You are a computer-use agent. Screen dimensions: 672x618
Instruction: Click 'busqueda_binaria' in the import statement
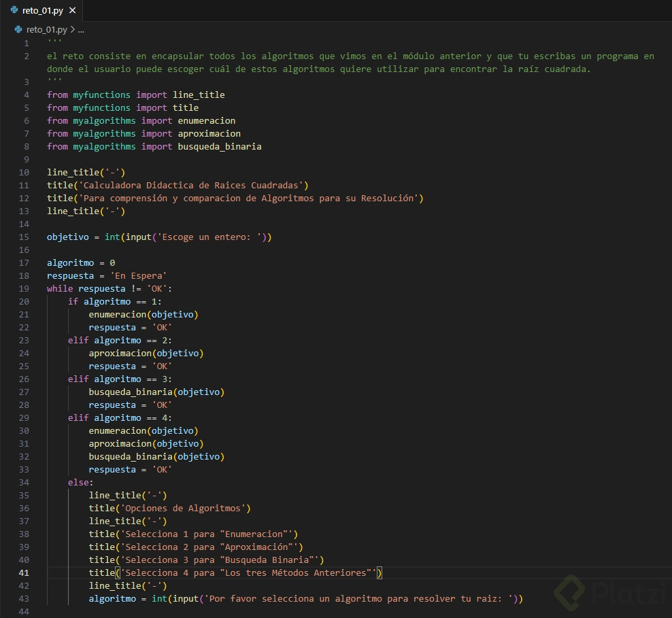click(220, 146)
